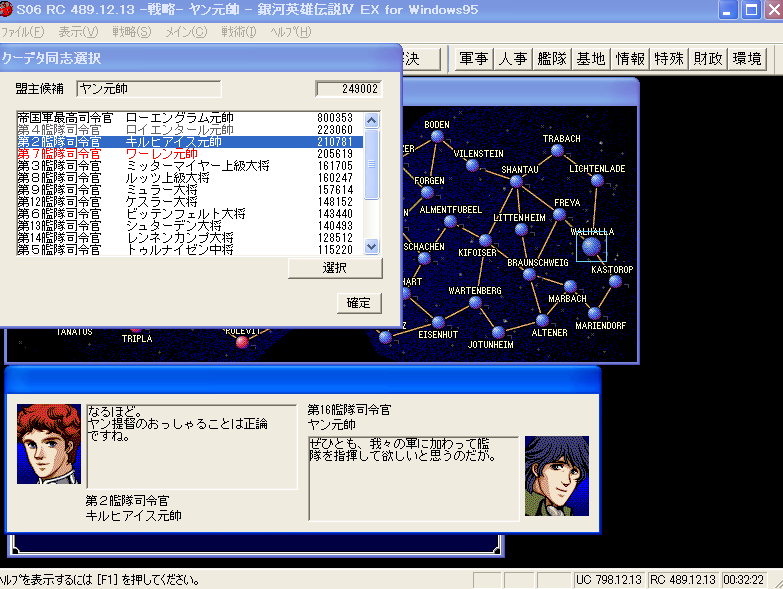The image size is (783, 589).
Task: Click the game icon in title bar
Action: tap(5, 9)
